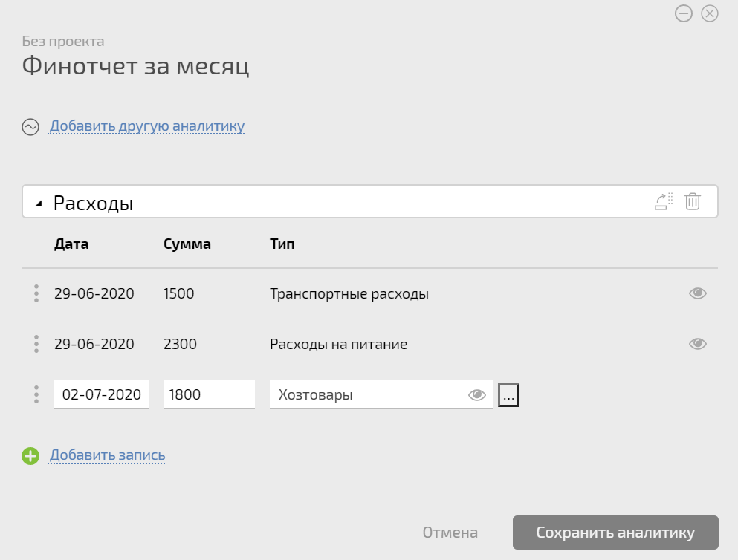Image resolution: width=738 pixels, height=560 pixels.
Task: Edit the sum field containing 1800
Action: point(209,394)
